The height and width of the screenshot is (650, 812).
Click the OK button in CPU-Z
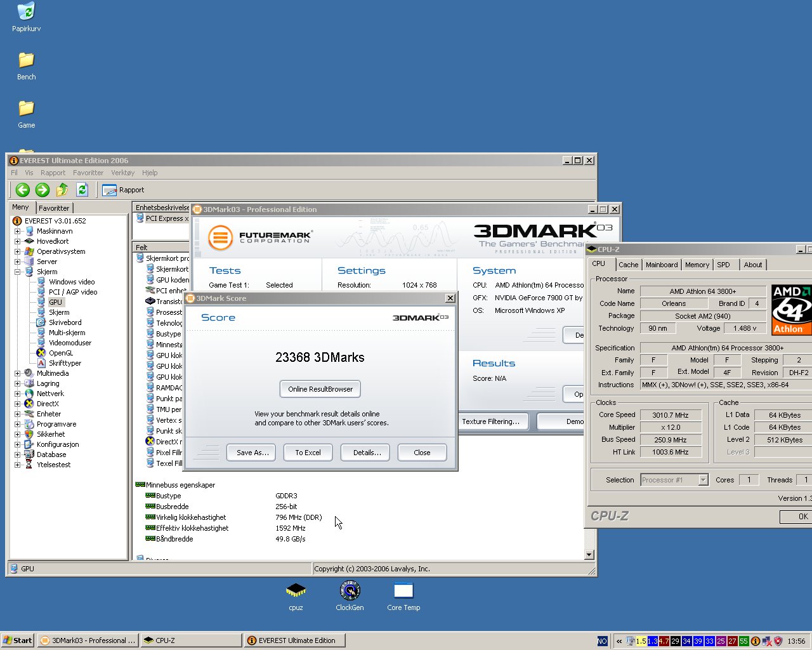click(x=797, y=517)
